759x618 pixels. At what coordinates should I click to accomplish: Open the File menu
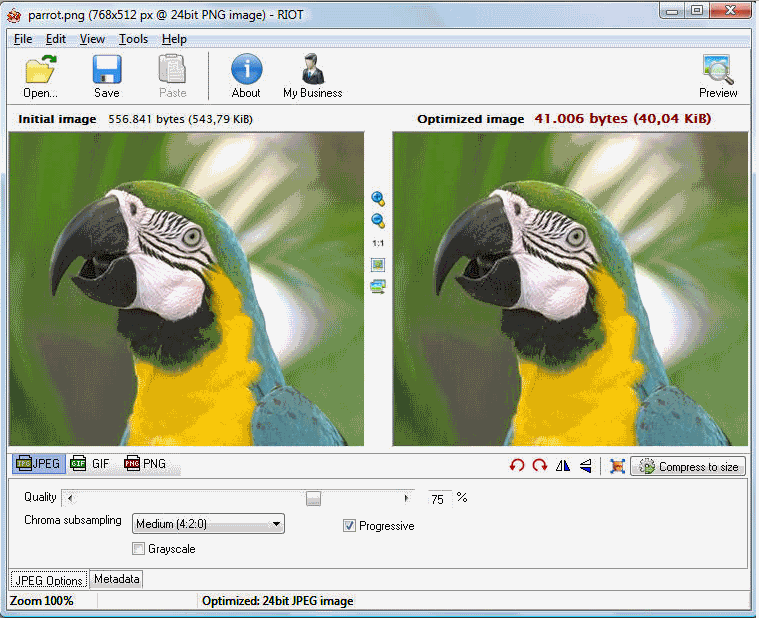tap(23, 39)
